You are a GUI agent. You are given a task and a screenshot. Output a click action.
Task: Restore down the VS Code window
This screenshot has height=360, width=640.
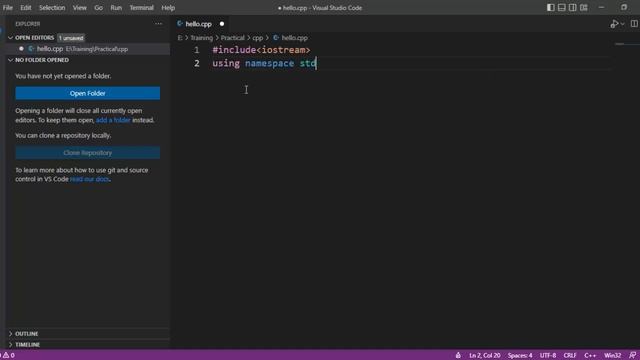tap(624, 7)
